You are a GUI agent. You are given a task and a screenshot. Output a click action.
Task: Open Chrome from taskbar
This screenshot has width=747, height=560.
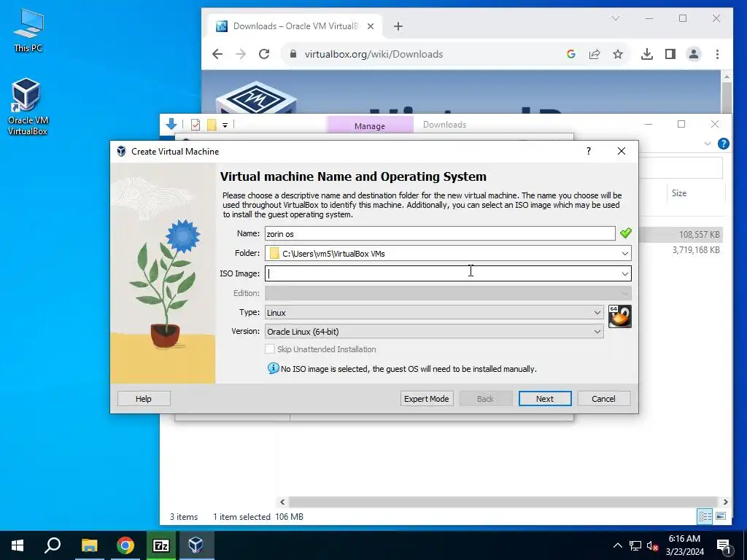[x=125, y=545]
